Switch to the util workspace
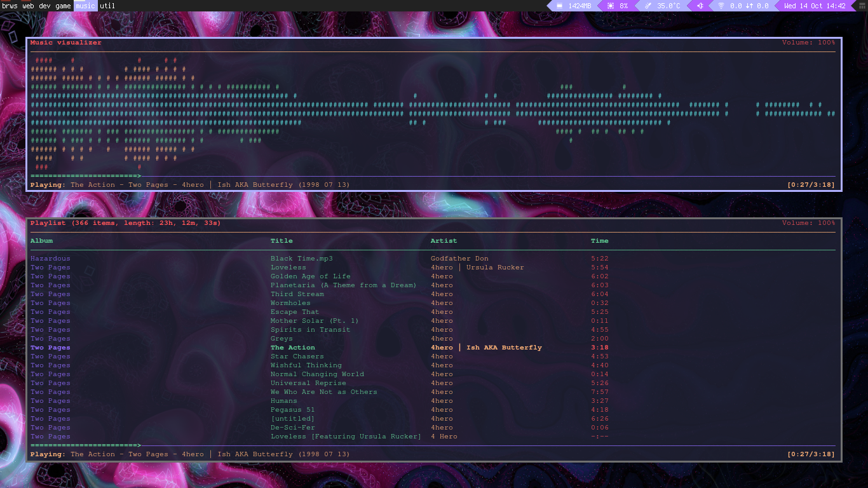The height and width of the screenshot is (488, 868). [107, 6]
